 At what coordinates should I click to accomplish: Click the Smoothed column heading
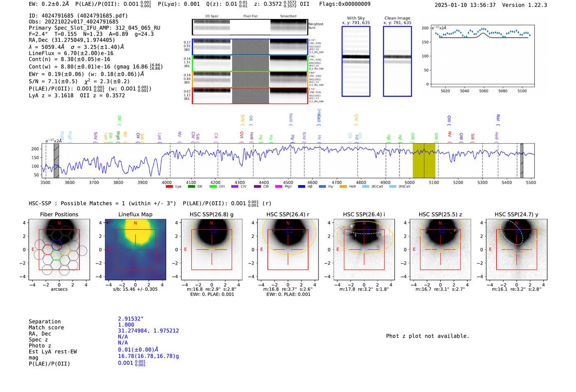288,16
